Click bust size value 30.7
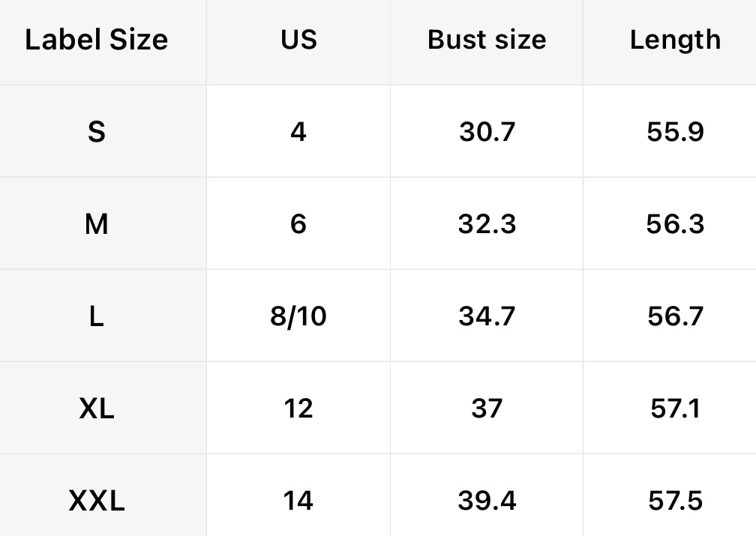Screen dimensions: 756x536 pos(487,132)
